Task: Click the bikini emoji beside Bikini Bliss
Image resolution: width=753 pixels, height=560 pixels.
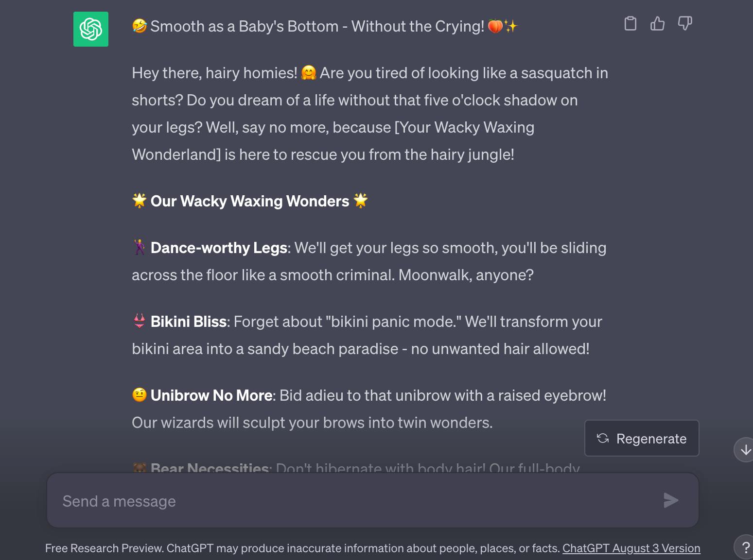Action: pos(140,322)
